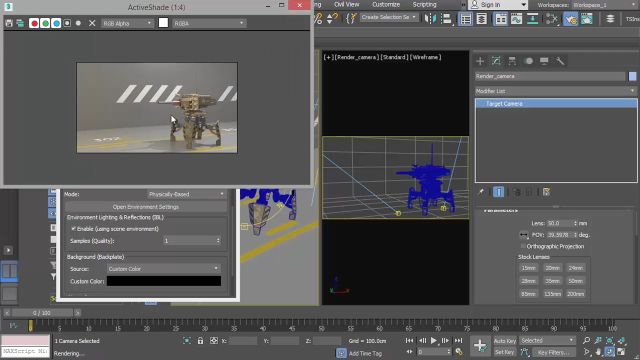Image resolution: width=640 pixels, height=360 pixels.
Task: Toggle the Ribbon display icon
Action: (x=501, y=19)
